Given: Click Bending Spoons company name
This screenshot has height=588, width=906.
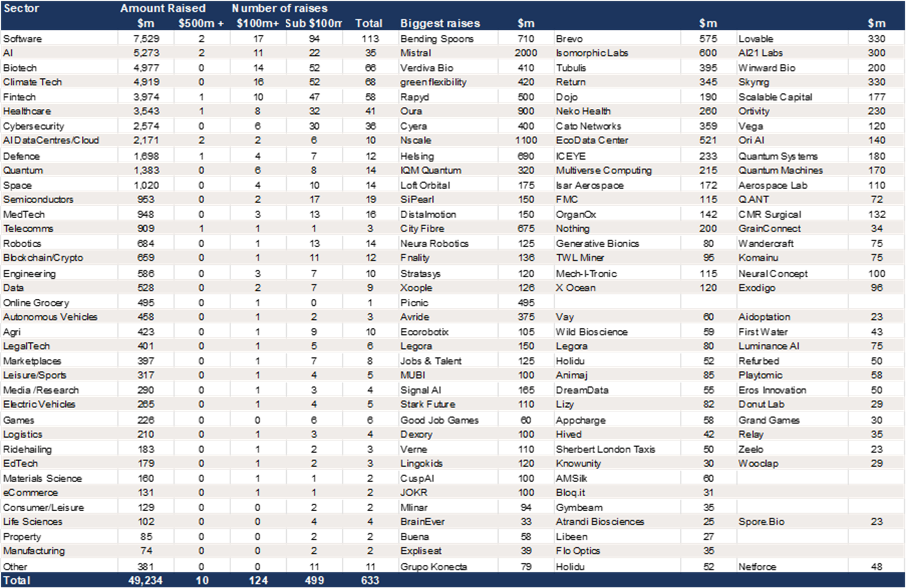Looking at the screenshot, I should pyautogui.click(x=437, y=39).
